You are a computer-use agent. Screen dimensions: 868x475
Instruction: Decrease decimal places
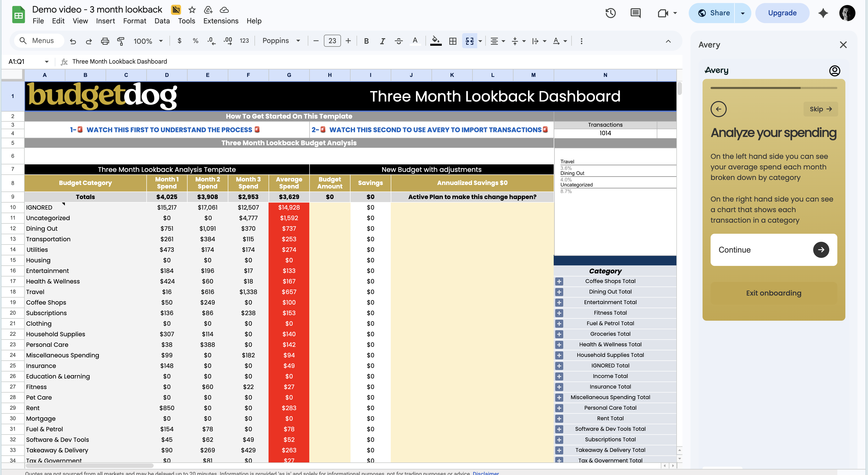[x=211, y=41]
